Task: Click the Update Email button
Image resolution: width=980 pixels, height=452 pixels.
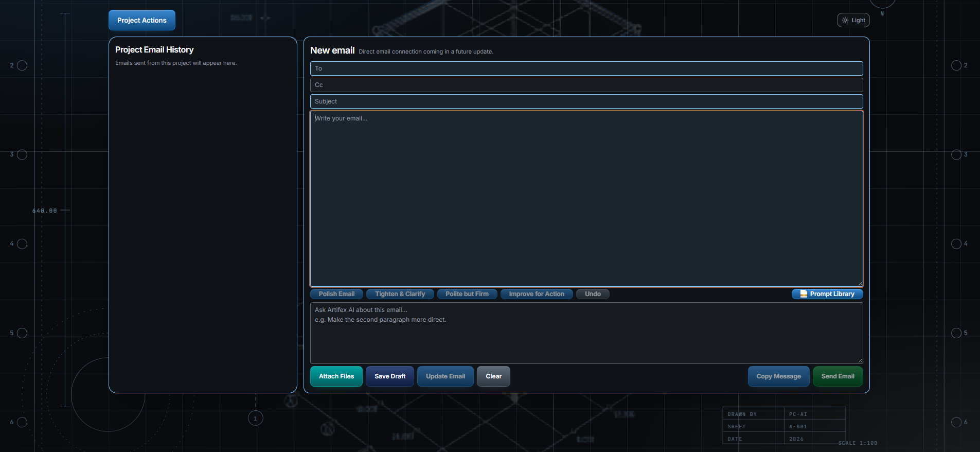Action: click(x=446, y=376)
